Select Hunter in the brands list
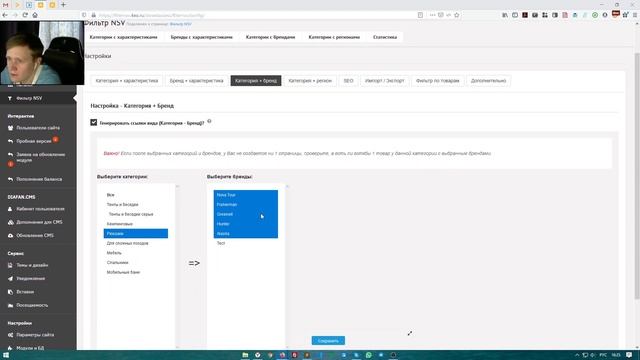640x360 pixels. (246, 224)
